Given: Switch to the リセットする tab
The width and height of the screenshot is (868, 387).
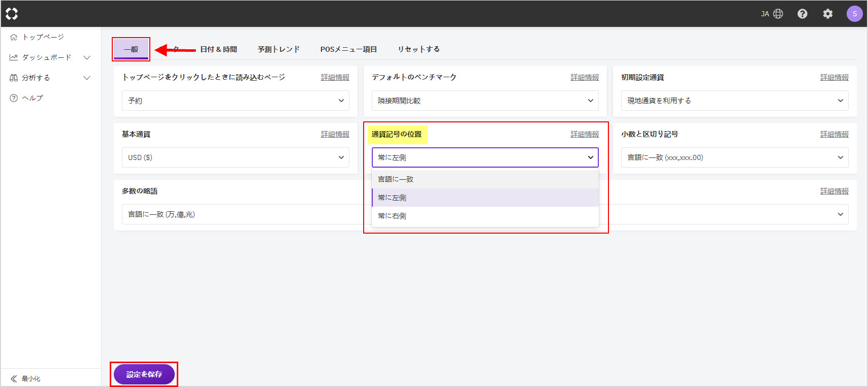Looking at the screenshot, I should click(x=419, y=49).
